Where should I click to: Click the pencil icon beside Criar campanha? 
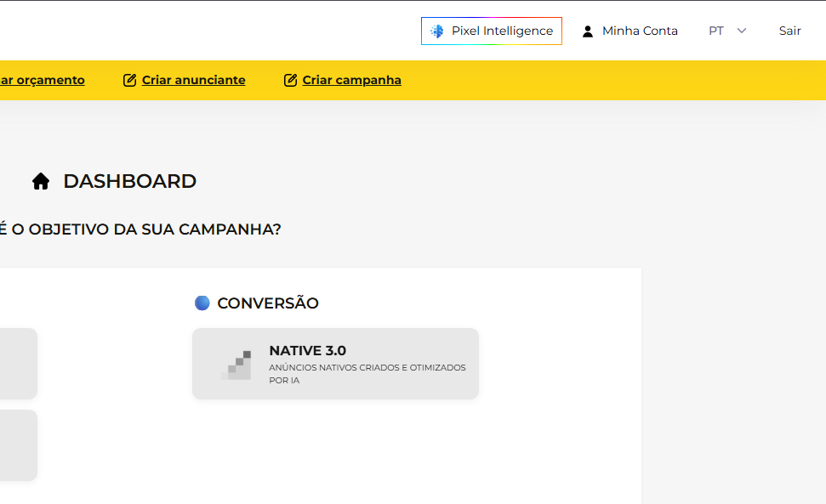click(290, 80)
